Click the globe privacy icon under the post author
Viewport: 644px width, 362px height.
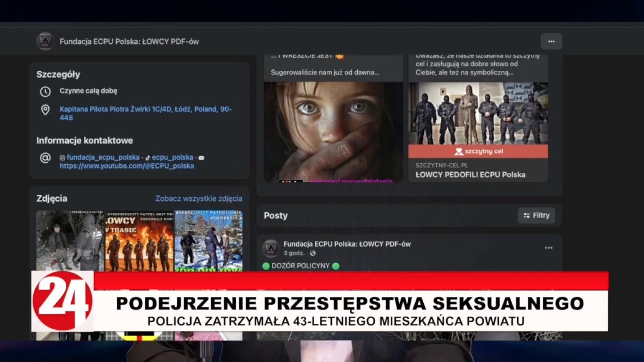pyautogui.click(x=313, y=253)
